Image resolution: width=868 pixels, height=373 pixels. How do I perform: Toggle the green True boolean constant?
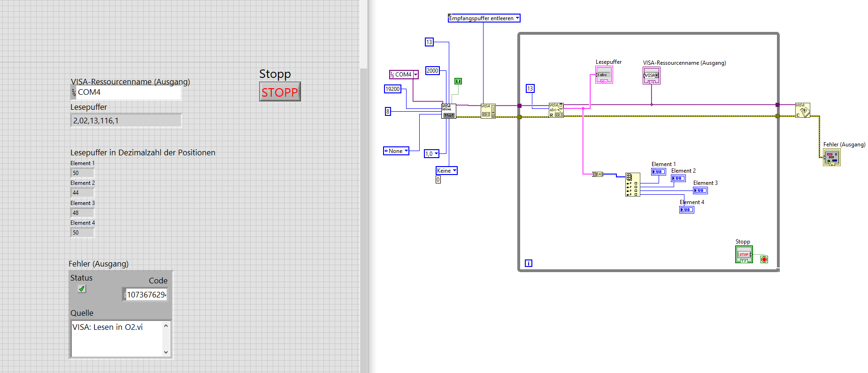(x=458, y=81)
